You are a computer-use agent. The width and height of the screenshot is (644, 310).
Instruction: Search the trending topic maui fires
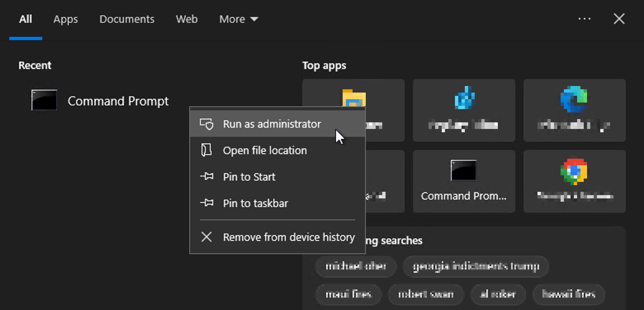tap(349, 294)
